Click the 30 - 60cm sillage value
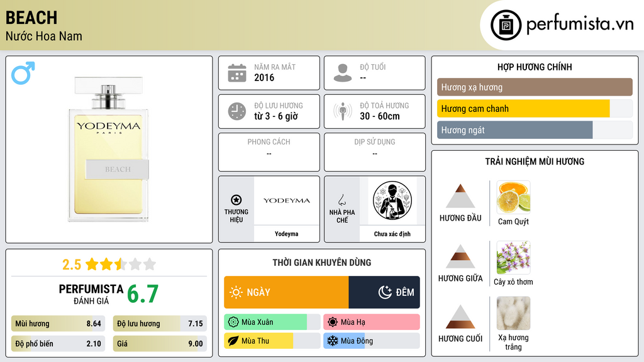 point(380,116)
